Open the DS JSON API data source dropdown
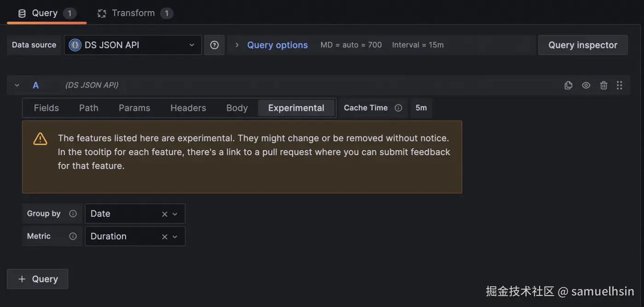This screenshot has height=307, width=644. coord(132,45)
